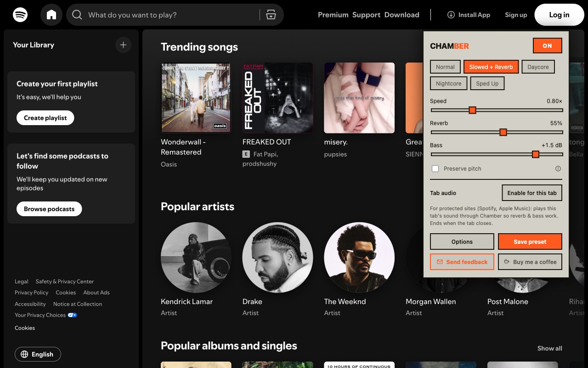Click Accessibility footer link
Image resolution: width=588 pixels, height=368 pixels.
coord(30,304)
